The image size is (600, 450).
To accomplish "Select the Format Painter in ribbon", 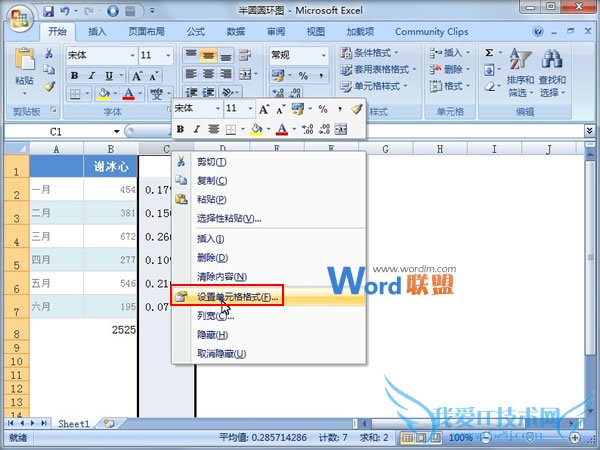I will pos(49,86).
